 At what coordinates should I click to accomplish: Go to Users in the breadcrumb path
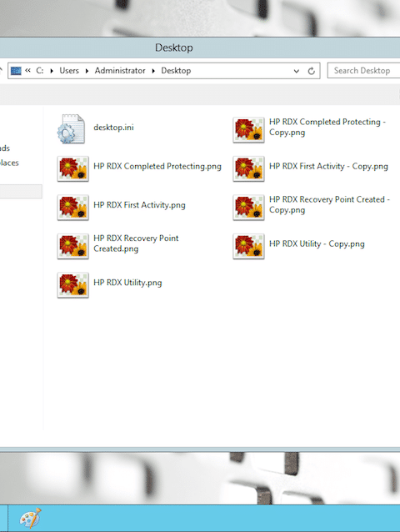point(69,71)
